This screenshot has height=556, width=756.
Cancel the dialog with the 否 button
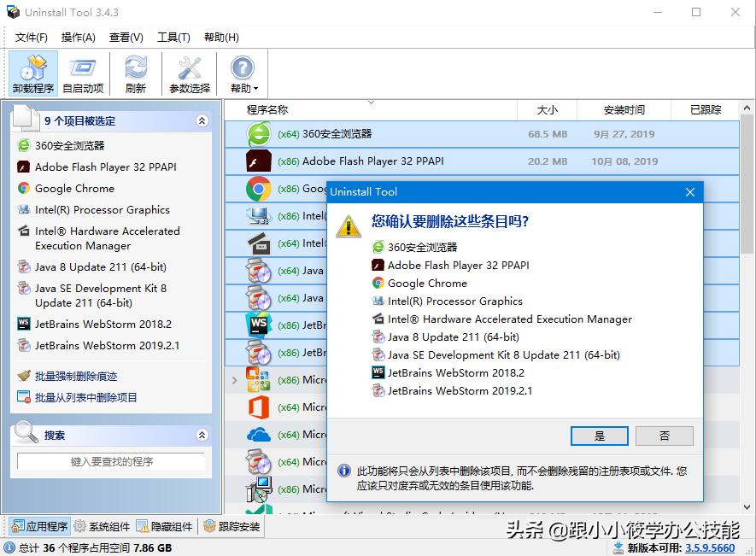coord(664,436)
